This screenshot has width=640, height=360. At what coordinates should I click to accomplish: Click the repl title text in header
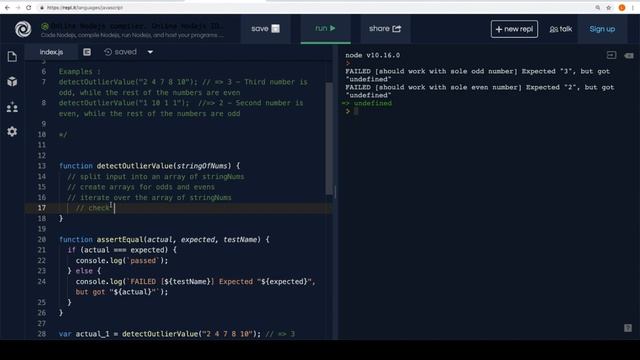coord(137,26)
